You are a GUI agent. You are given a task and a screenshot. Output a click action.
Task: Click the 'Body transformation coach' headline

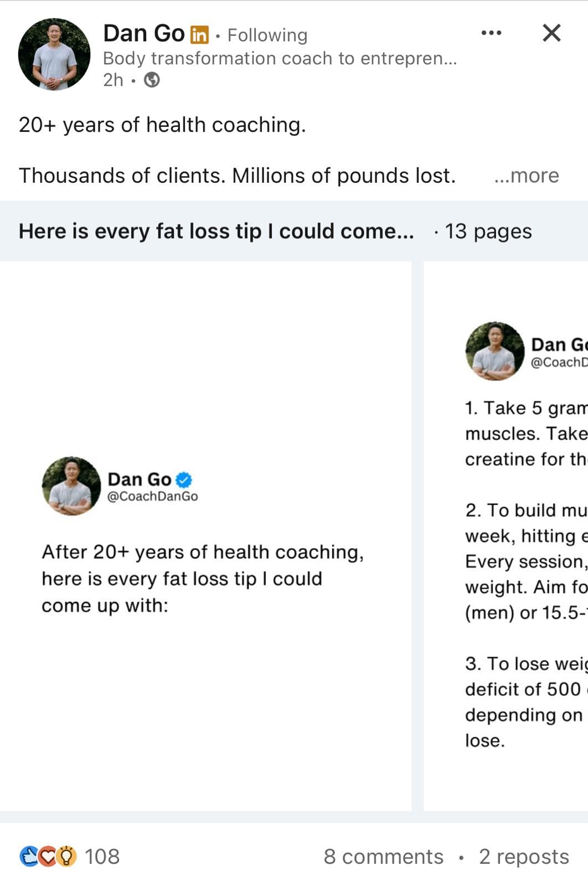pos(280,58)
